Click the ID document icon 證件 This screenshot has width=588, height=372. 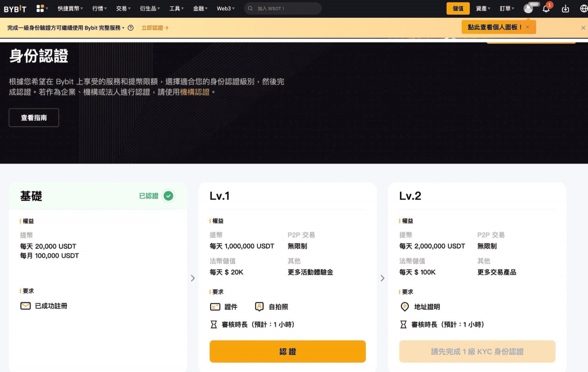(x=215, y=307)
